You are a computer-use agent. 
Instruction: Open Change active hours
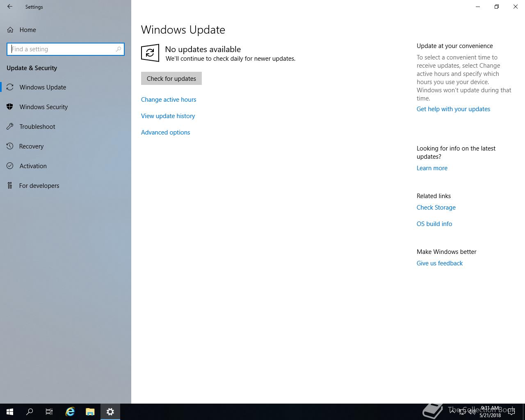coord(169,100)
